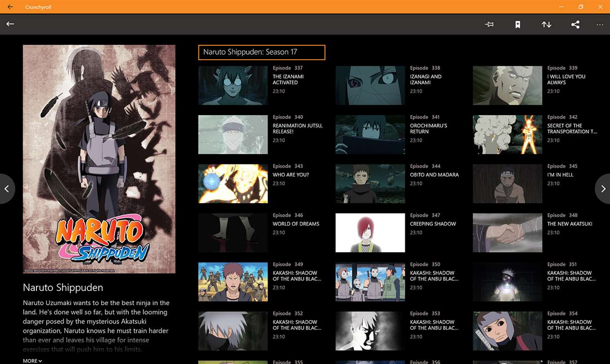Open Episode 341 Orochimaru's Return thumbnail
Screen dimensions: 610x364
(370, 134)
